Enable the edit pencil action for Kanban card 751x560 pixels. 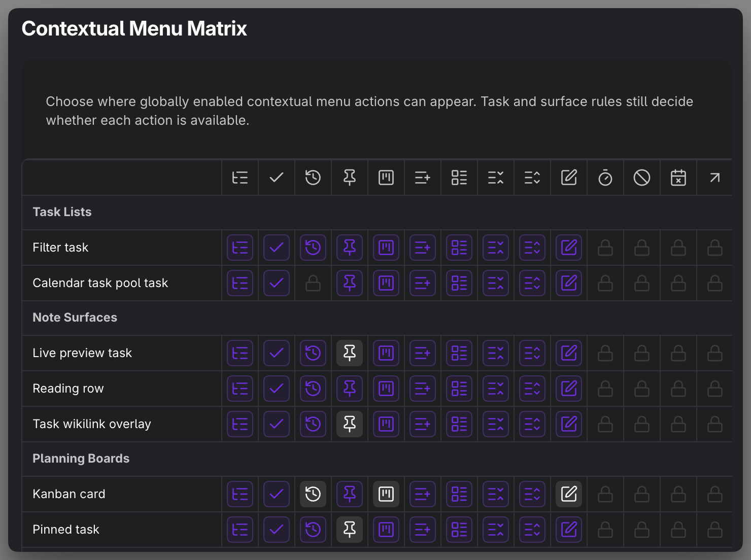coord(569,494)
